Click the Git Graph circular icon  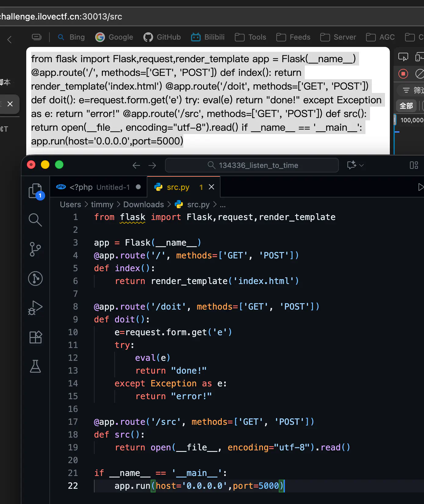[35, 279]
